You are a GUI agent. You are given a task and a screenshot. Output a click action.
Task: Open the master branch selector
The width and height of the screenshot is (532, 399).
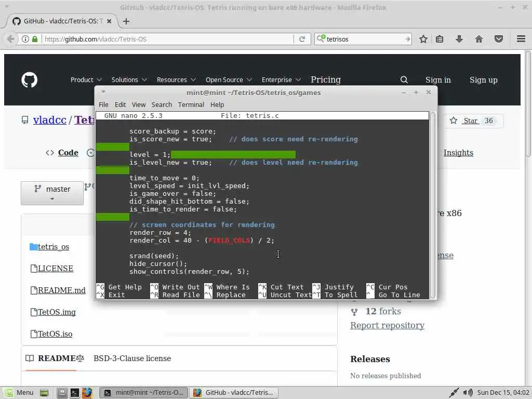[x=52, y=193]
